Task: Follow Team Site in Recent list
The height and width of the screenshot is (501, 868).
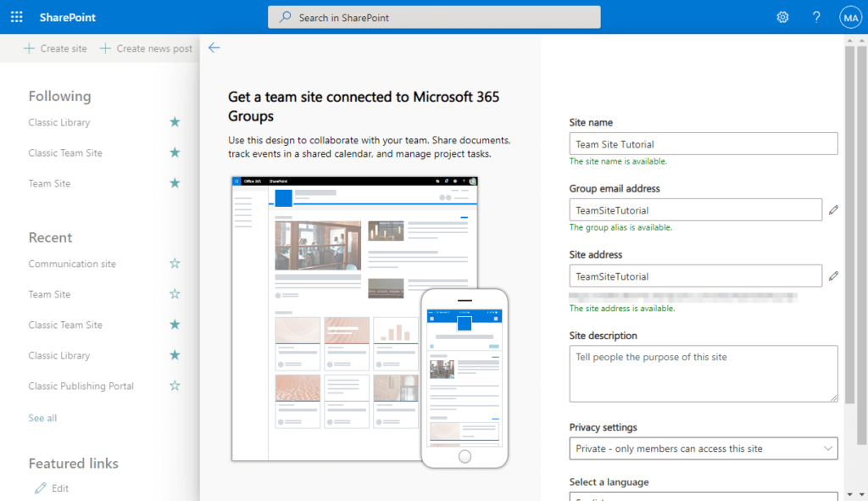Action: 175,294
